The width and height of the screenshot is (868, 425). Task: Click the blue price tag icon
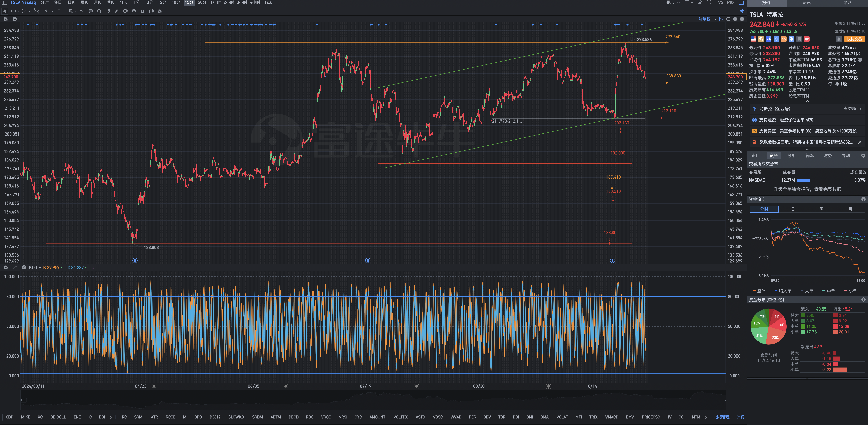(792, 39)
